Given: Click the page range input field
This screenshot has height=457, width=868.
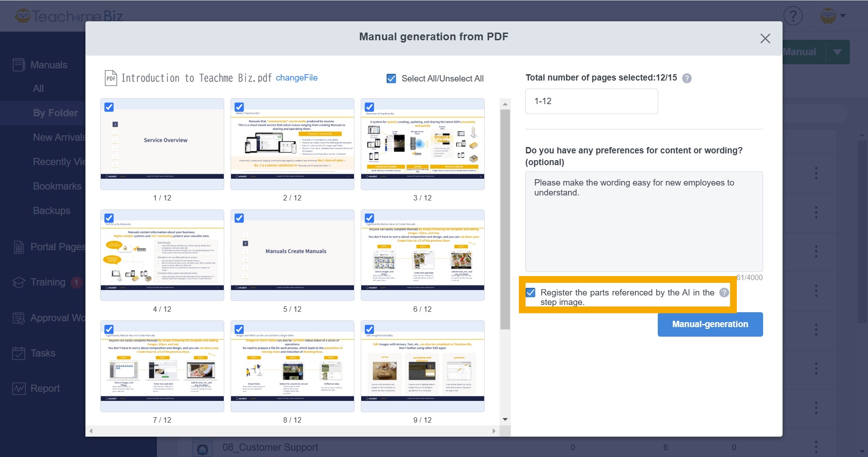Looking at the screenshot, I should (591, 101).
